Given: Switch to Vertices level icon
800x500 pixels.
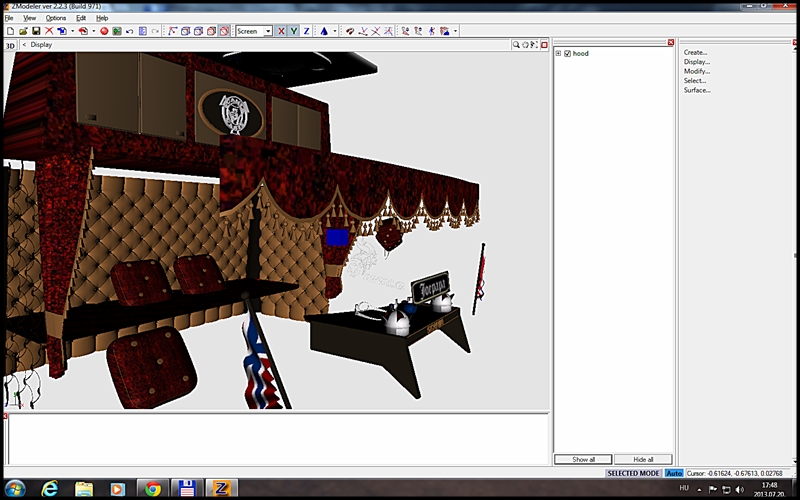Looking at the screenshot, I should [173, 31].
